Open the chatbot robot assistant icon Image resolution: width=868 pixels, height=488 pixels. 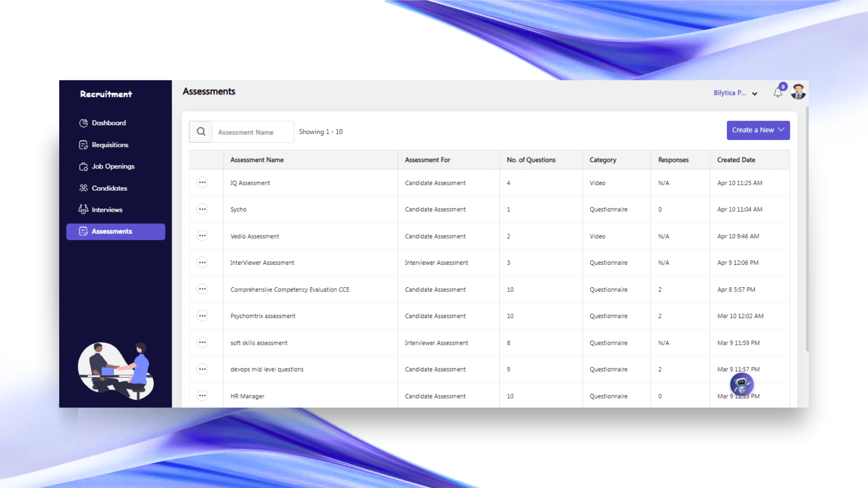741,384
